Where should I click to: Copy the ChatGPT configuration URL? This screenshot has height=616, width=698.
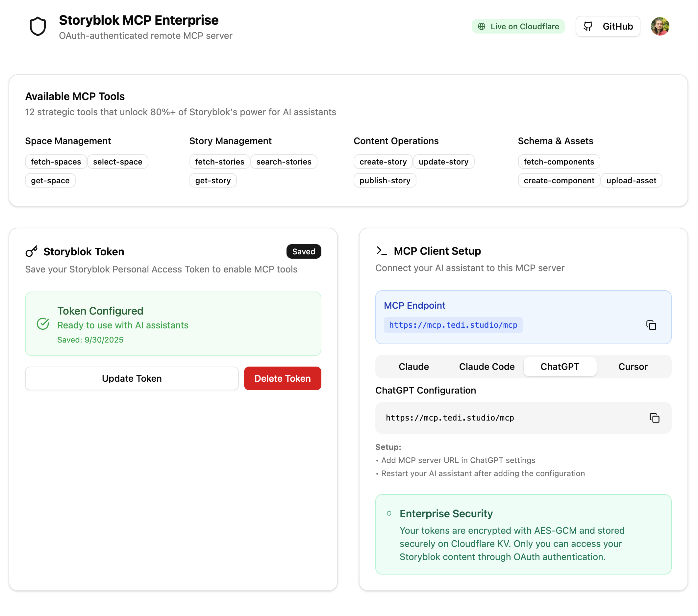pos(654,418)
